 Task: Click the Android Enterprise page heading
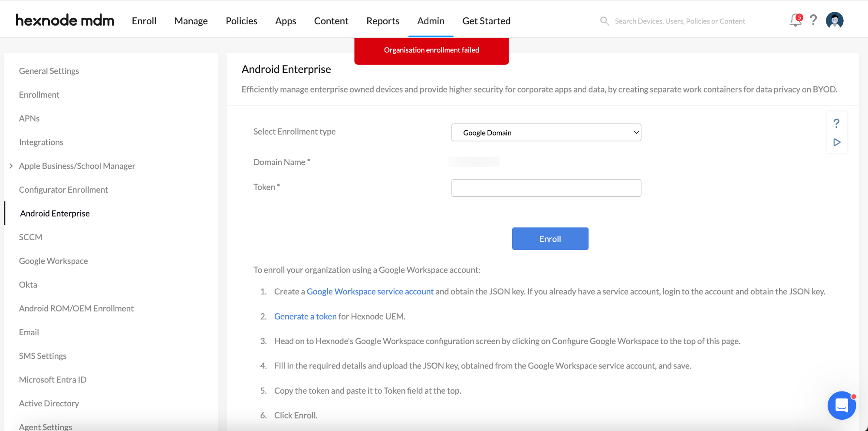coord(286,69)
